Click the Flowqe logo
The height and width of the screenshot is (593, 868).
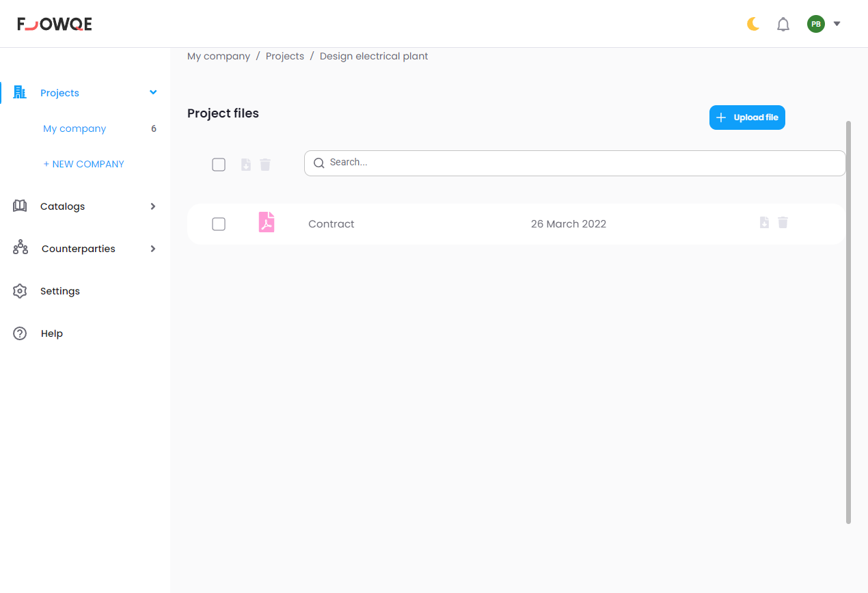[55, 25]
